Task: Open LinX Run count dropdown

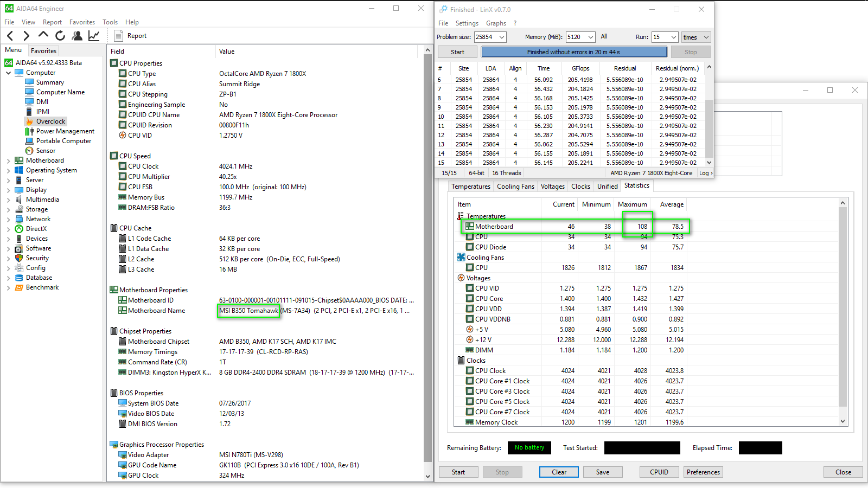Action: tap(674, 37)
